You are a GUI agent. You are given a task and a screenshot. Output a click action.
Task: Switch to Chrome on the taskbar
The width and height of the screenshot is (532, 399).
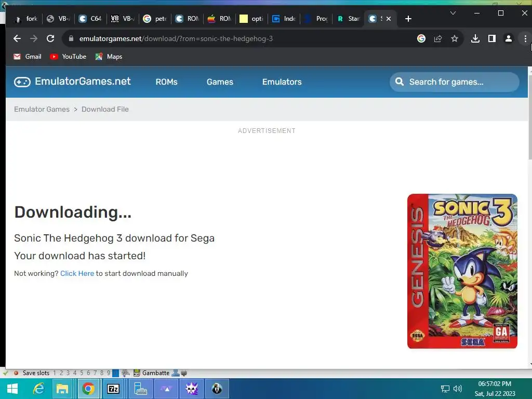point(88,389)
